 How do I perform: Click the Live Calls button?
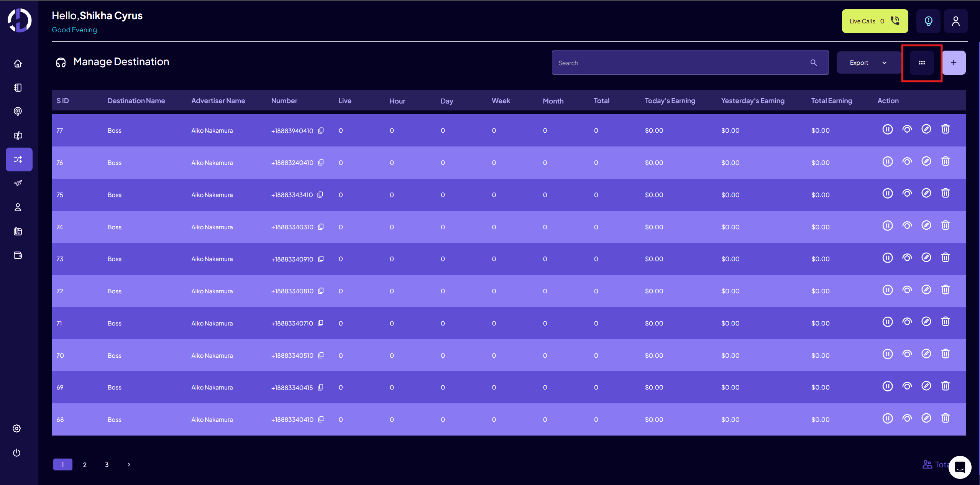coord(874,21)
